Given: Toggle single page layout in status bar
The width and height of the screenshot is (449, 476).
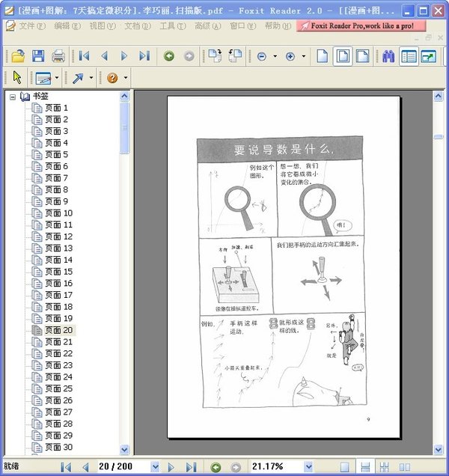Looking at the screenshot, I should (x=344, y=467).
